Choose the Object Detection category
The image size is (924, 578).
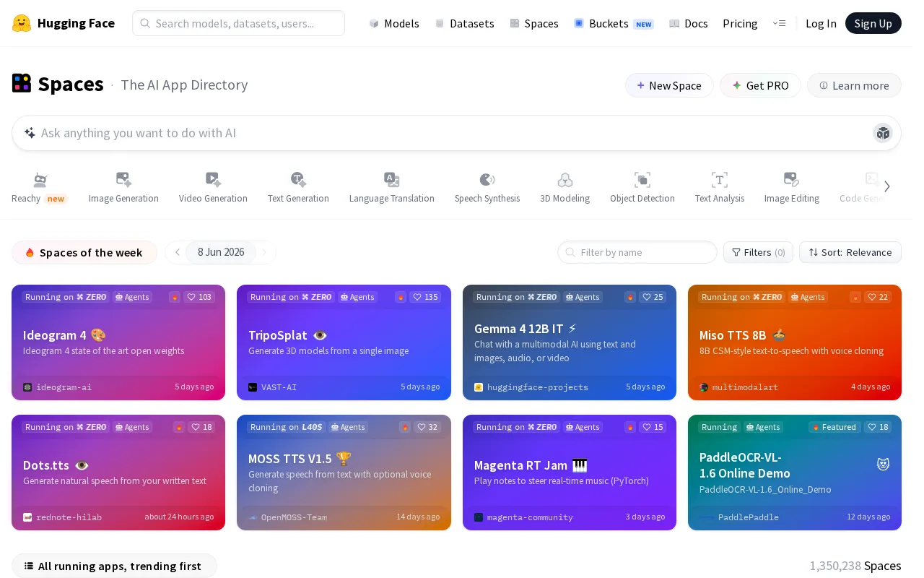tap(642, 188)
